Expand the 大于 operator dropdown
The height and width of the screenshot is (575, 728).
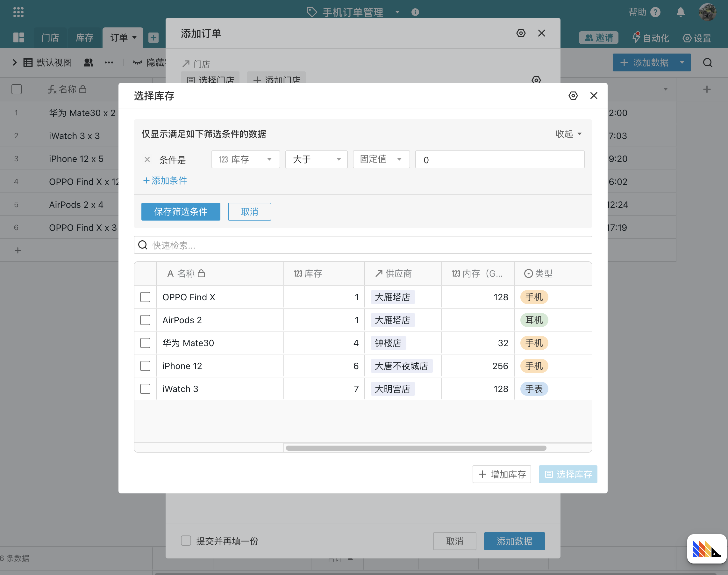pos(316,160)
